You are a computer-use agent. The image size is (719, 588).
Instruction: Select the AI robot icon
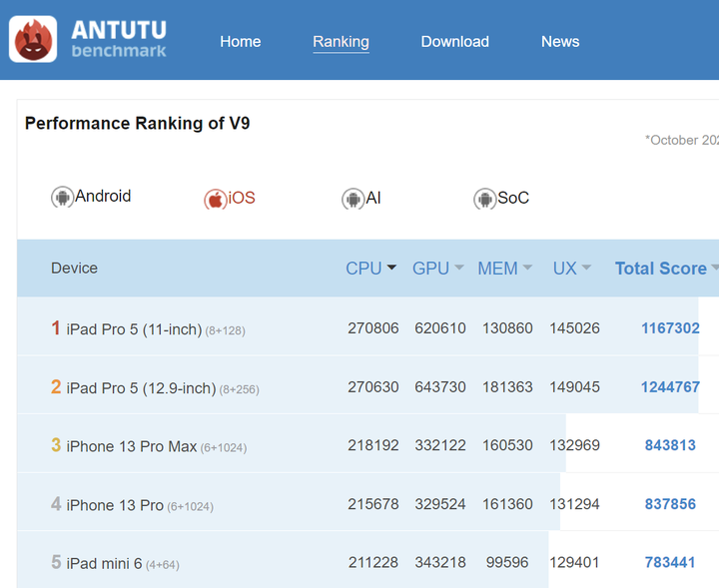tap(353, 199)
